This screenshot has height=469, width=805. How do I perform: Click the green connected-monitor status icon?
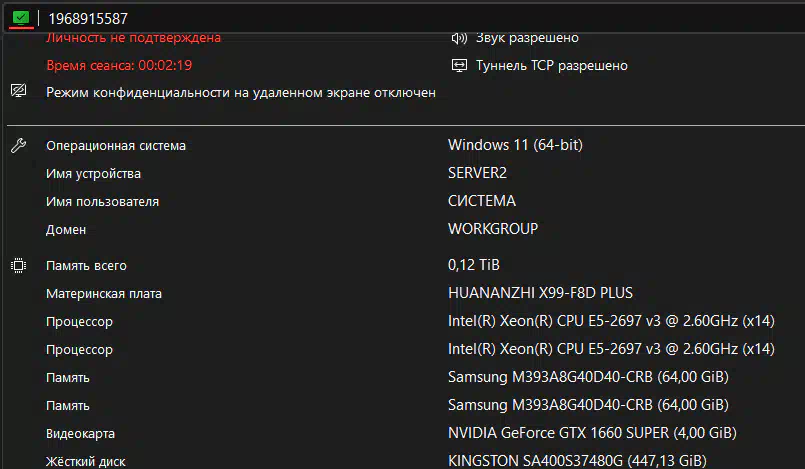tap(21, 18)
